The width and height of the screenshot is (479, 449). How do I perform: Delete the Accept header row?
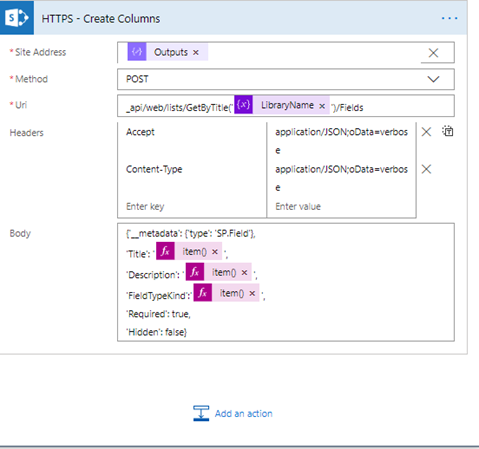pos(426,132)
